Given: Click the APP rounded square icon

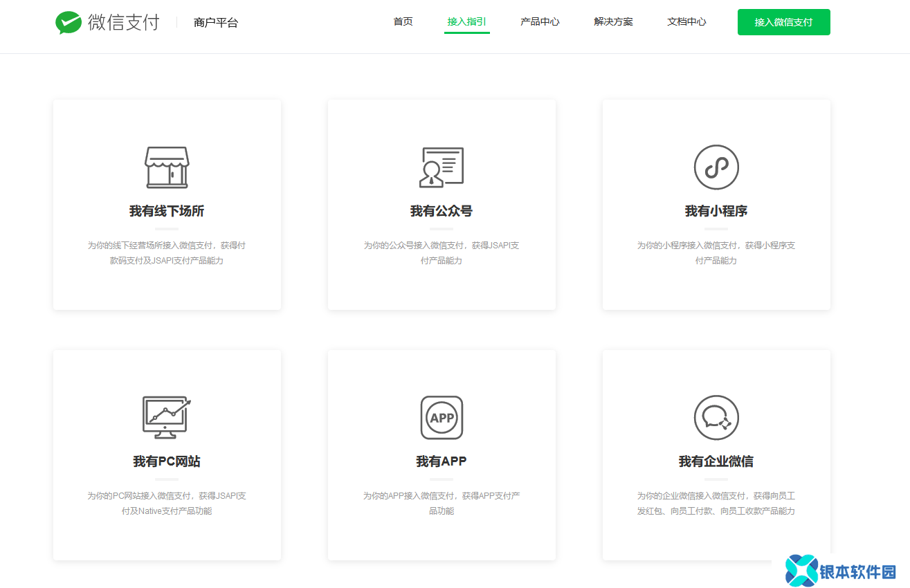Looking at the screenshot, I should [x=442, y=417].
